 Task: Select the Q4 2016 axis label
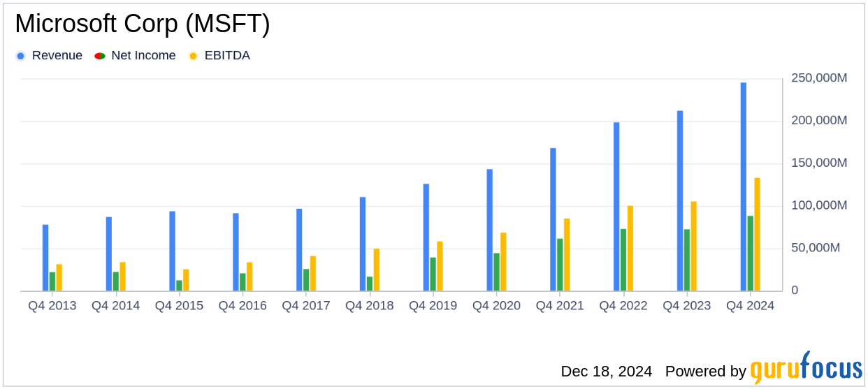pos(243,306)
